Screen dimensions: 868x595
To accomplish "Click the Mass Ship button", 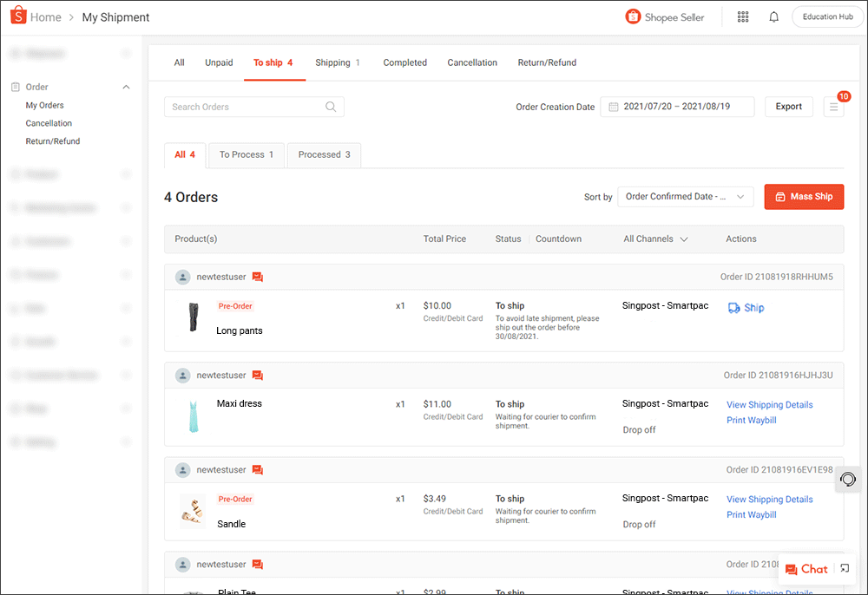I will 804,197.
